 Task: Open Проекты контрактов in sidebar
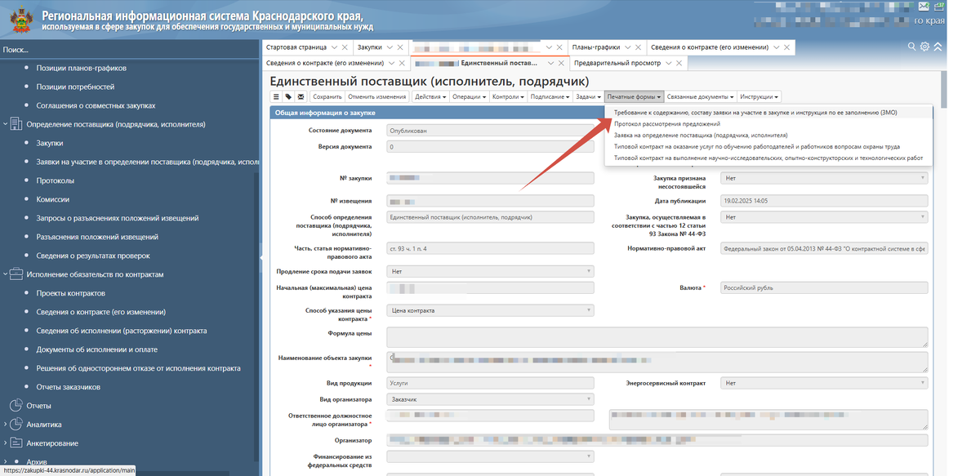[71, 293]
